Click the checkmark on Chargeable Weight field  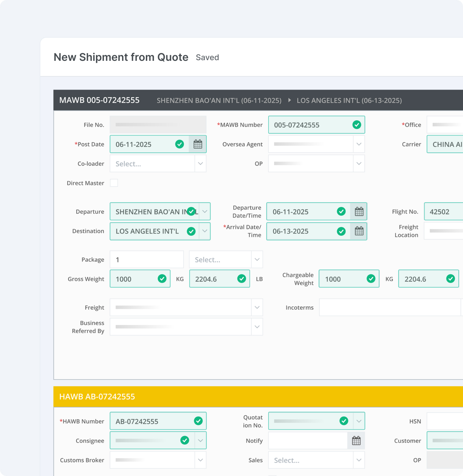point(370,279)
